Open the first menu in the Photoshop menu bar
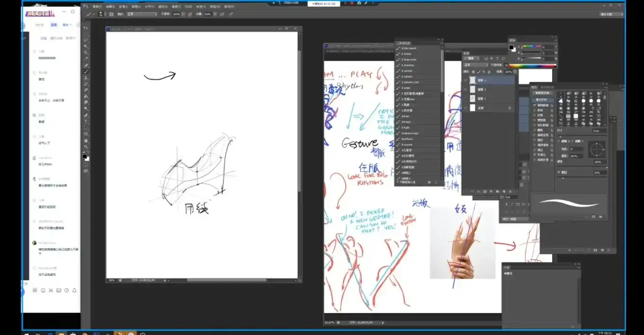This screenshot has width=644, height=335. coord(96,7)
